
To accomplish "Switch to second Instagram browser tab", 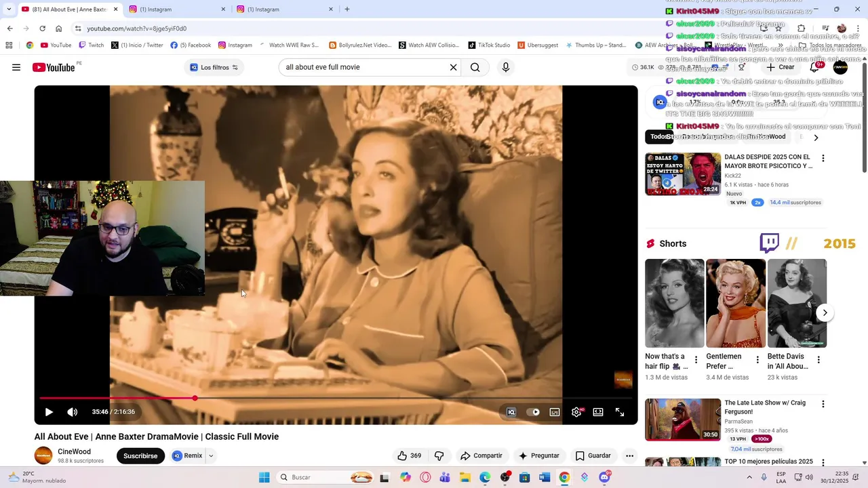I will coord(285,9).
